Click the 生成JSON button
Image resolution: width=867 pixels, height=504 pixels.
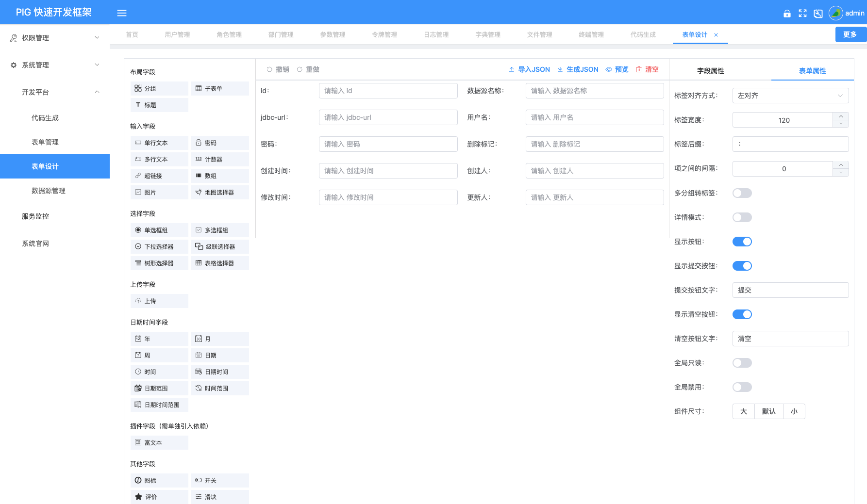point(578,69)
